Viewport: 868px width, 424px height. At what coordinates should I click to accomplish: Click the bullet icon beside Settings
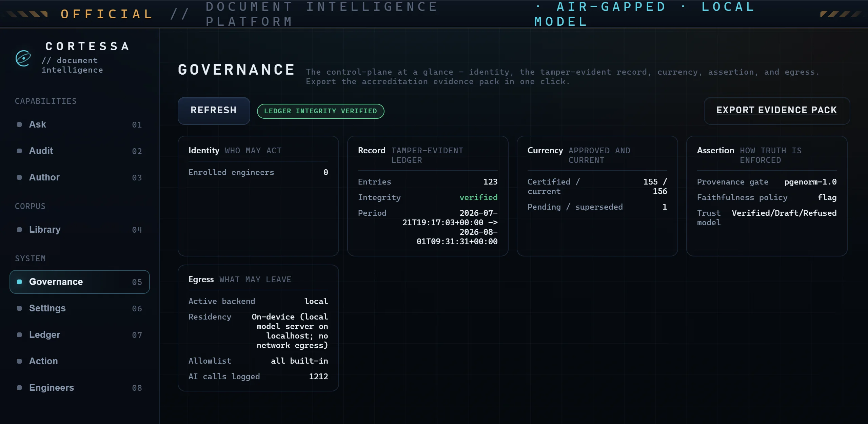[19, 308]
